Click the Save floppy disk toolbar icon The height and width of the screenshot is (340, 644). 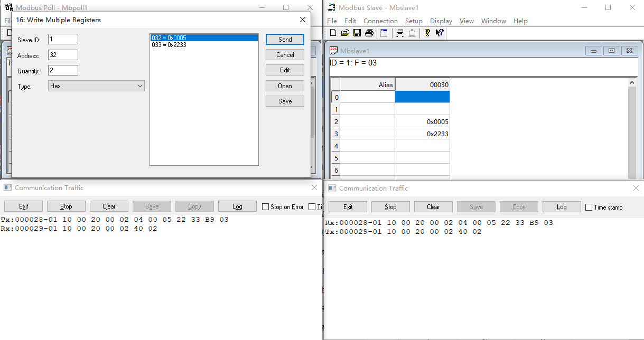(x=357, y=33)
